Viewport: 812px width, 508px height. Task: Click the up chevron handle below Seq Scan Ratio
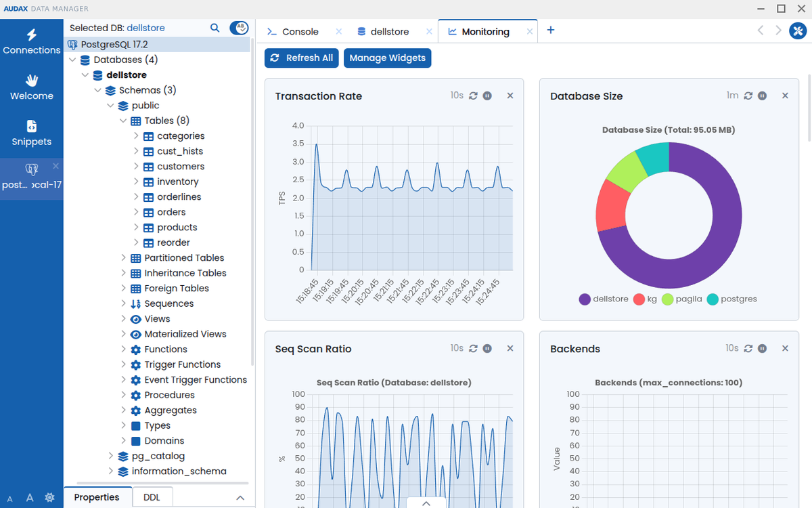coord(426,503)
